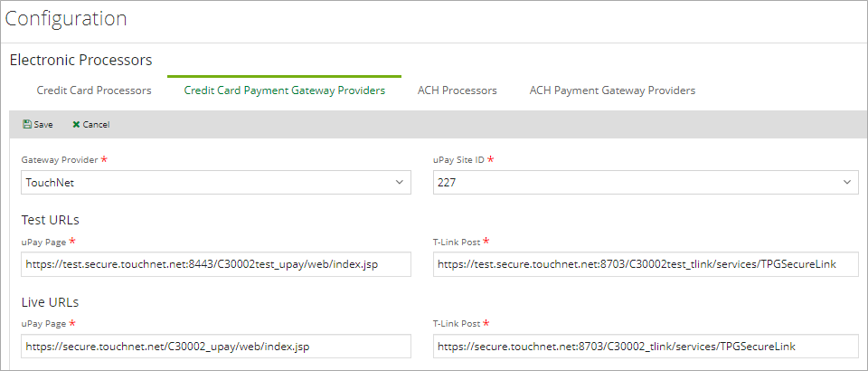Open the Gateway Provider TouchNet dropdown
868x371 pixels.
coord(216,182)
